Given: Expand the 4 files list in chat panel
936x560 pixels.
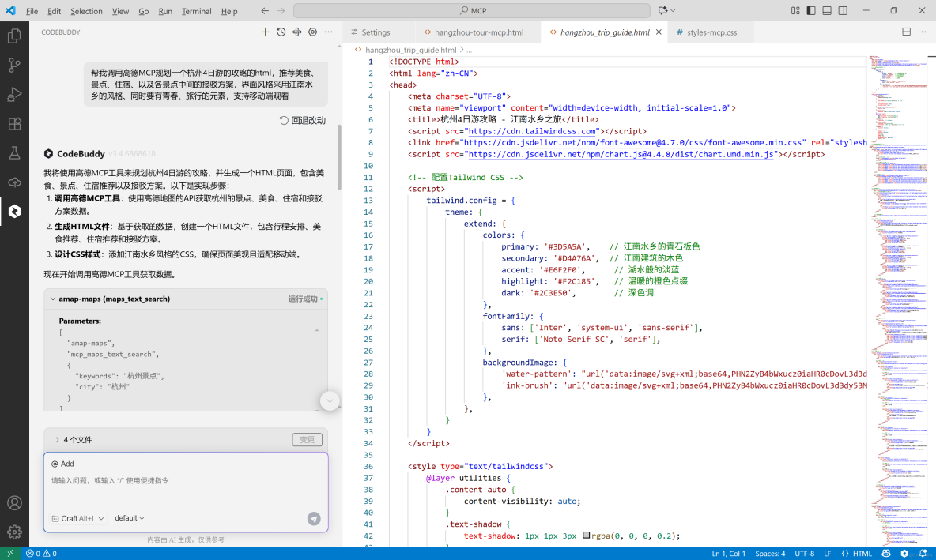Looking at the screenshot, I should [56, 439].
